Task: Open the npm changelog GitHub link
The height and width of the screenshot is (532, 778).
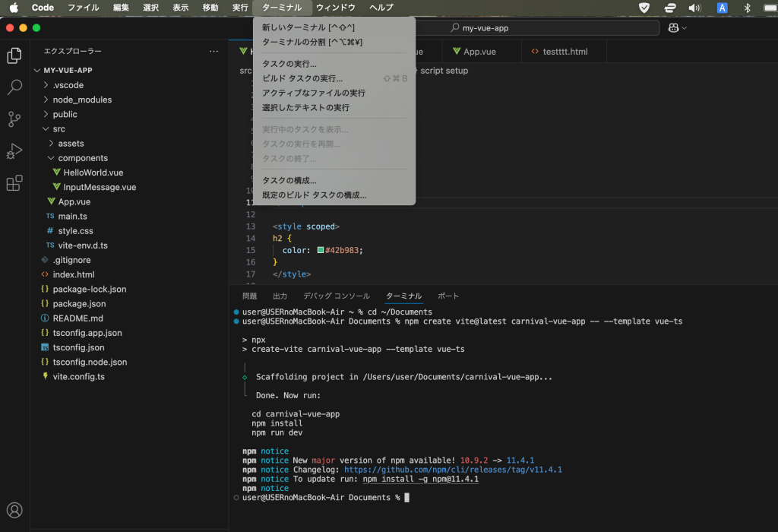Action: click(x=453, y=470)
